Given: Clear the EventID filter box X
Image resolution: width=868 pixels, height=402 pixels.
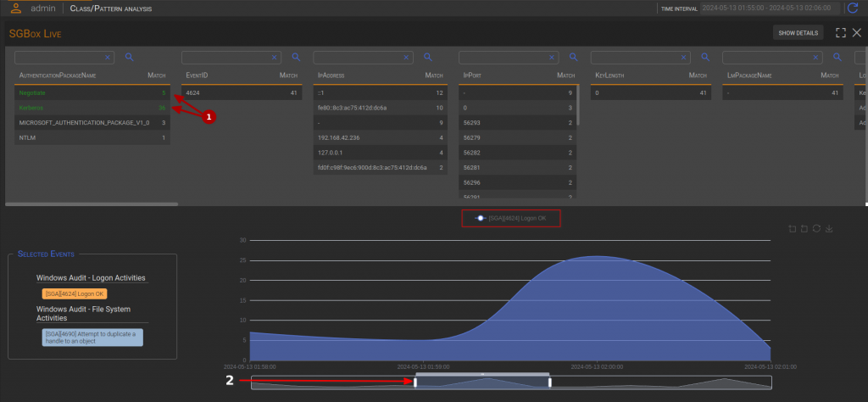Looking at the screenshot, I should pos(275,57).
